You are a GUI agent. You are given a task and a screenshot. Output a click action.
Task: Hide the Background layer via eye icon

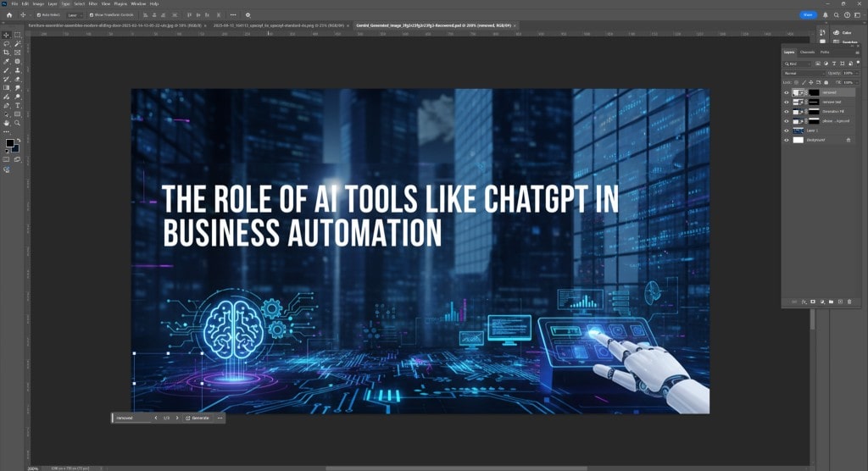pyautogui.click(x=787, y=139)
